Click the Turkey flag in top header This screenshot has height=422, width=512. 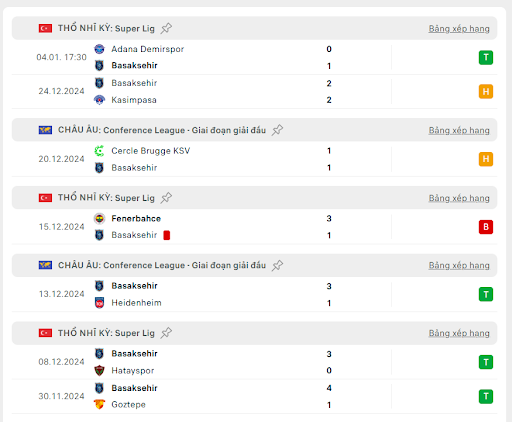tap(45, 28)
